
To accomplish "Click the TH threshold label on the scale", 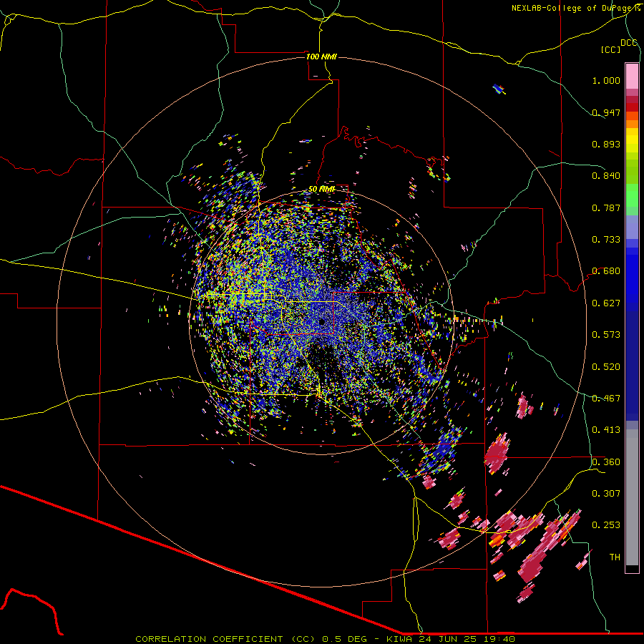I will tap(615, 557).
